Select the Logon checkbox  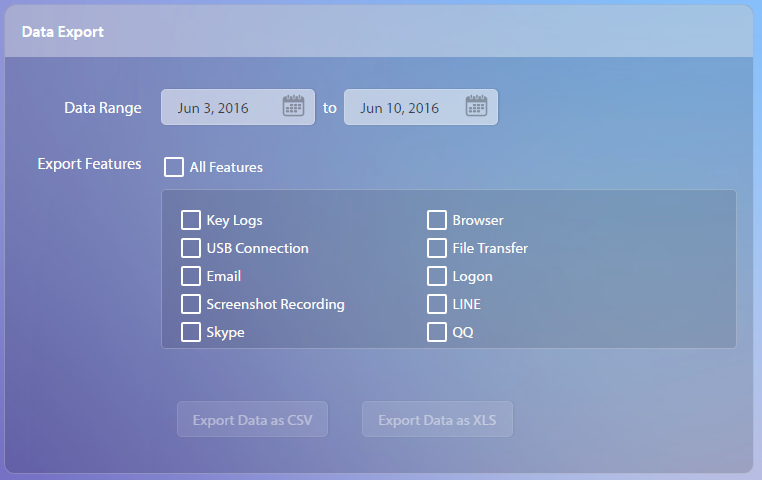point(437,276)
